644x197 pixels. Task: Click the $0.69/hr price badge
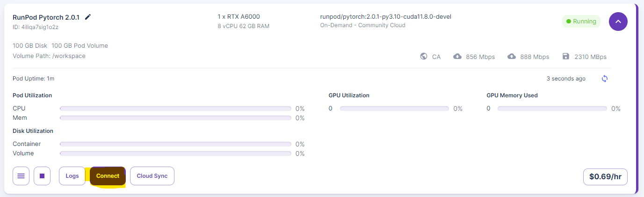tap(605, 177)
